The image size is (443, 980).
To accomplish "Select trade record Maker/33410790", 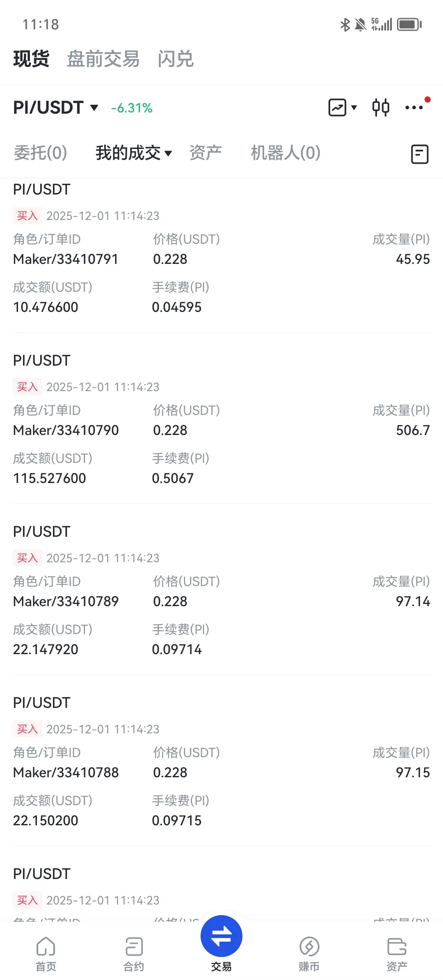I will click(221, 419).
